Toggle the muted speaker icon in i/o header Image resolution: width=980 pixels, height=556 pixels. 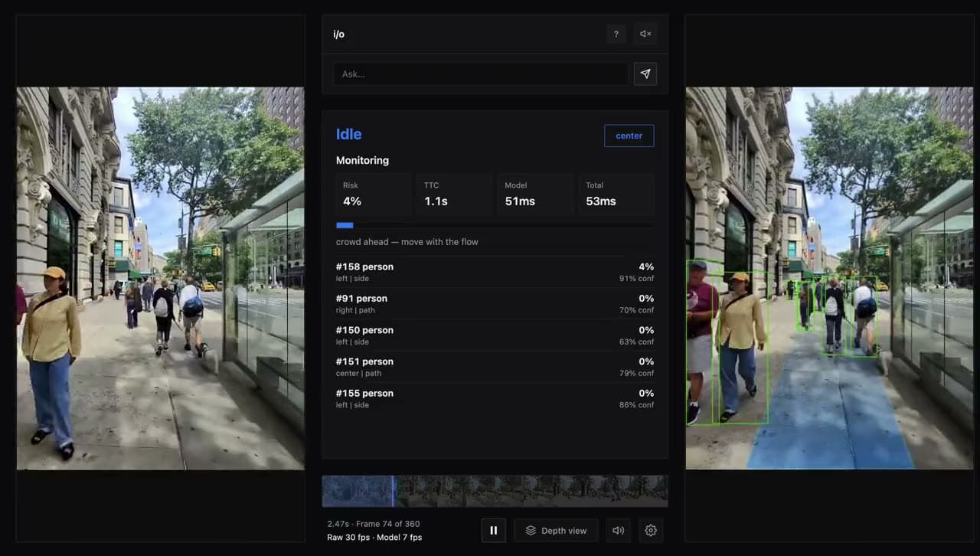[x=645, y=34]
